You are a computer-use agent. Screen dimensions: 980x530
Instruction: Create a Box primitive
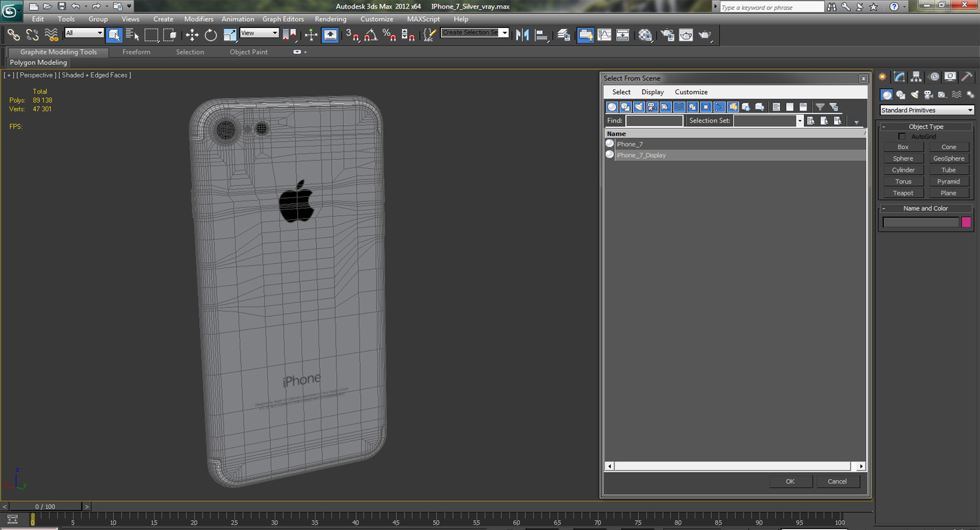click(903, 147)
